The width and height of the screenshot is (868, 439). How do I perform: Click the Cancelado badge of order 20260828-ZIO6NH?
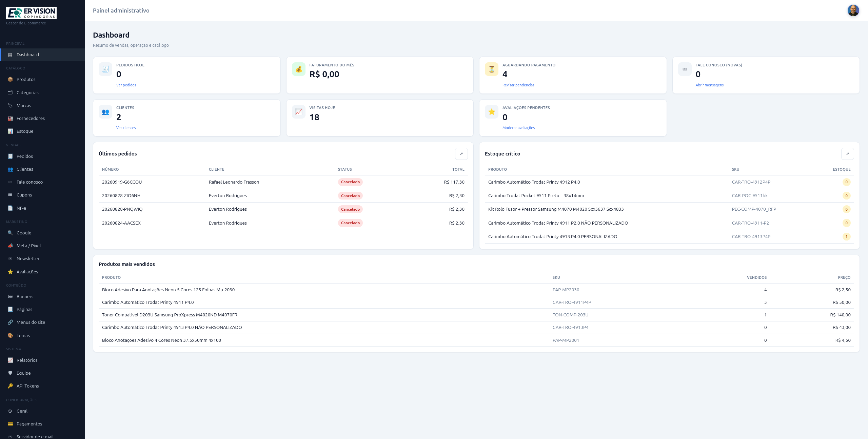(x=350, y=196)
